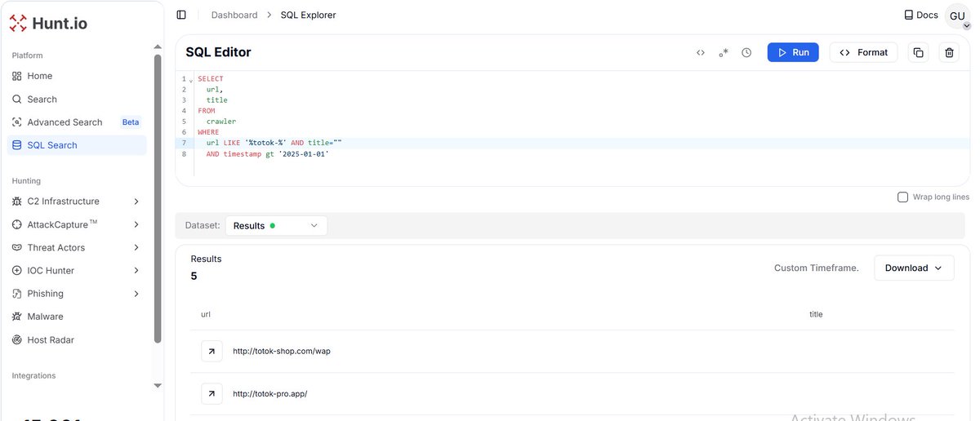
Task: Go to Home in sidebar
Action: pos(78,76)
